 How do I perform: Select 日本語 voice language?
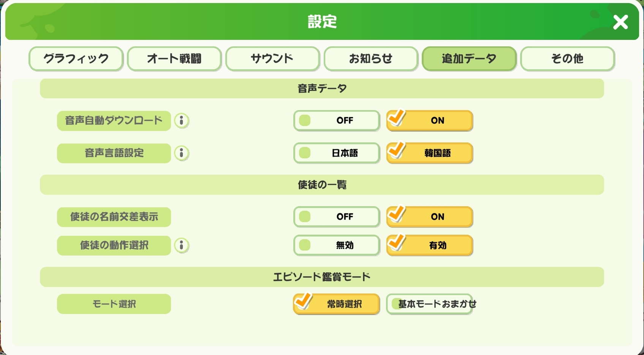tap(336, 153)
